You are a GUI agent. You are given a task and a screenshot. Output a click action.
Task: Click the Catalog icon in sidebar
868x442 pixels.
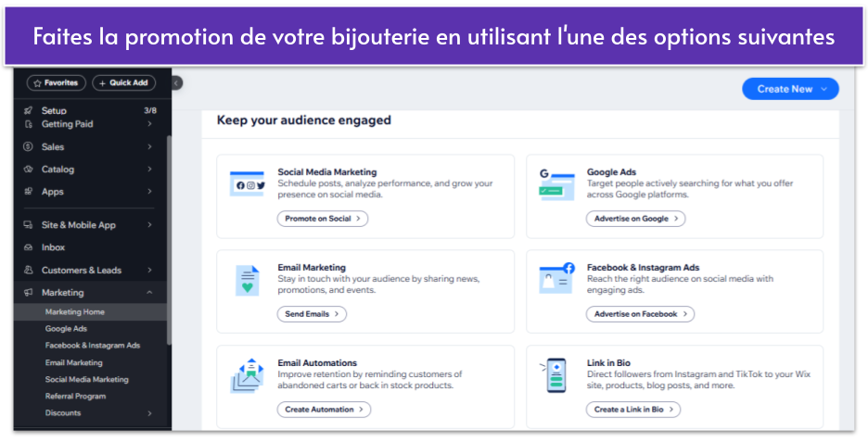tap(28, 170)
